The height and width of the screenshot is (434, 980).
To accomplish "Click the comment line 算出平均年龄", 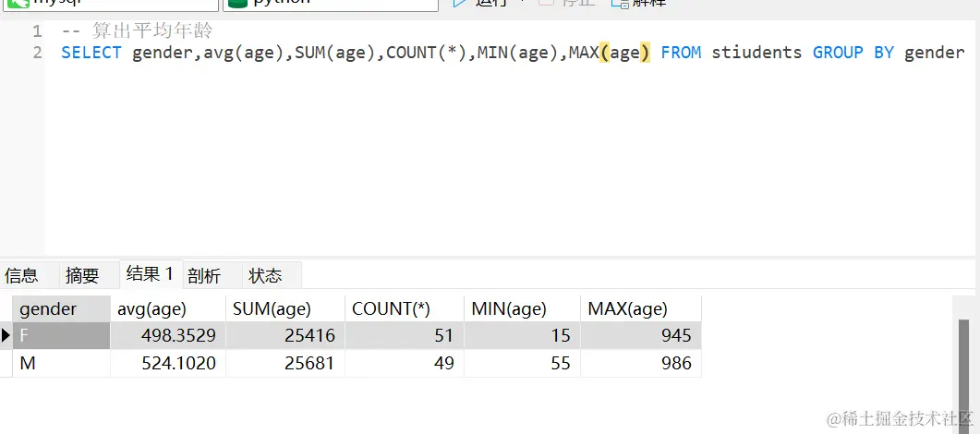I will pyautogui.click(x=138, y=30).
